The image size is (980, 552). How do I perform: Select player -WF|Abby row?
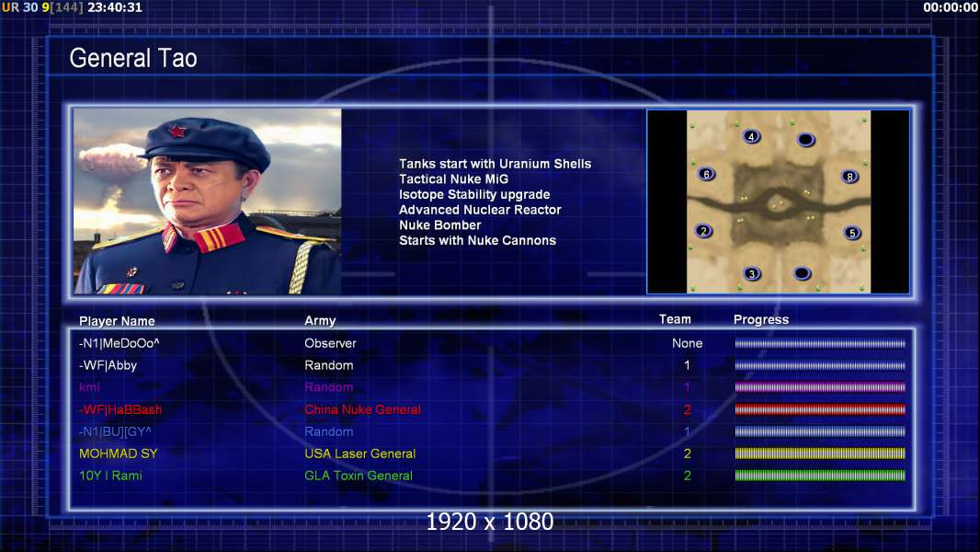click(x=492, y=365)
